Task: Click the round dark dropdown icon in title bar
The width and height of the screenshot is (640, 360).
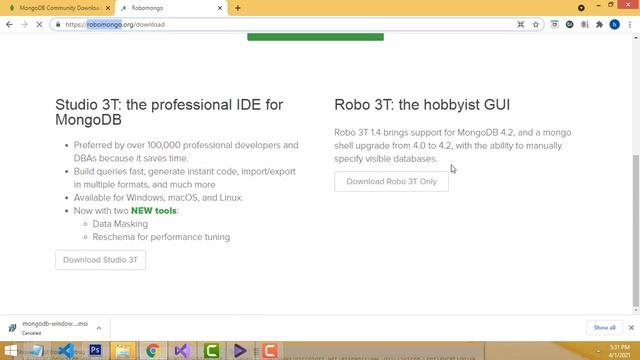Action: 581,8
